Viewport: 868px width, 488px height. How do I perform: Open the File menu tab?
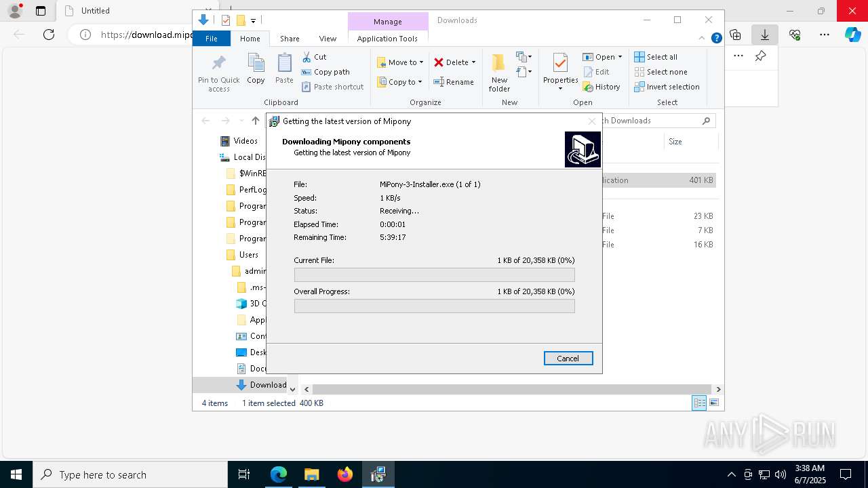click(212, 39)
